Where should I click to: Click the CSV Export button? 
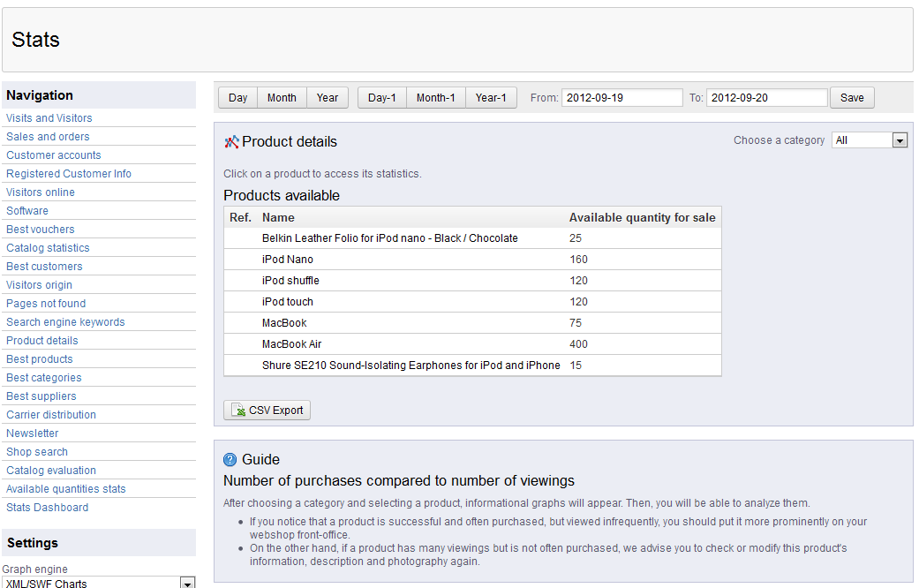pyautogui.click(x=267, y=411)
